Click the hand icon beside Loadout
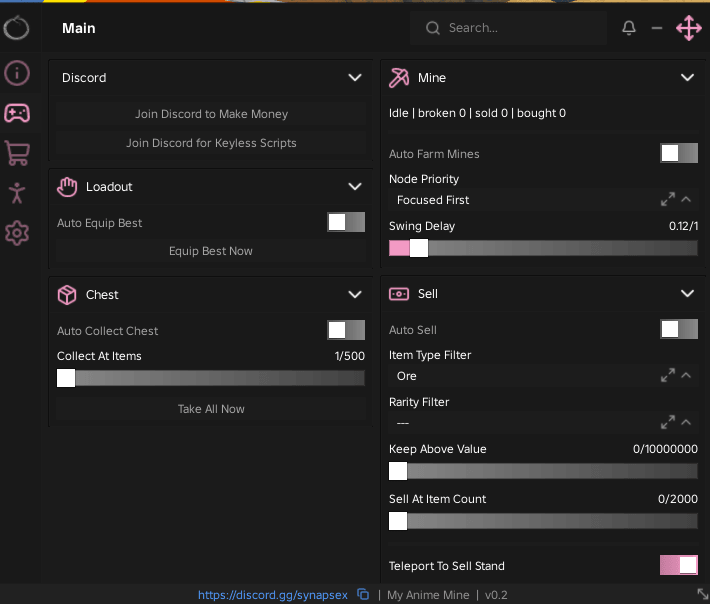The width and height of the screenshot is (710, 604). click(67, 187)
